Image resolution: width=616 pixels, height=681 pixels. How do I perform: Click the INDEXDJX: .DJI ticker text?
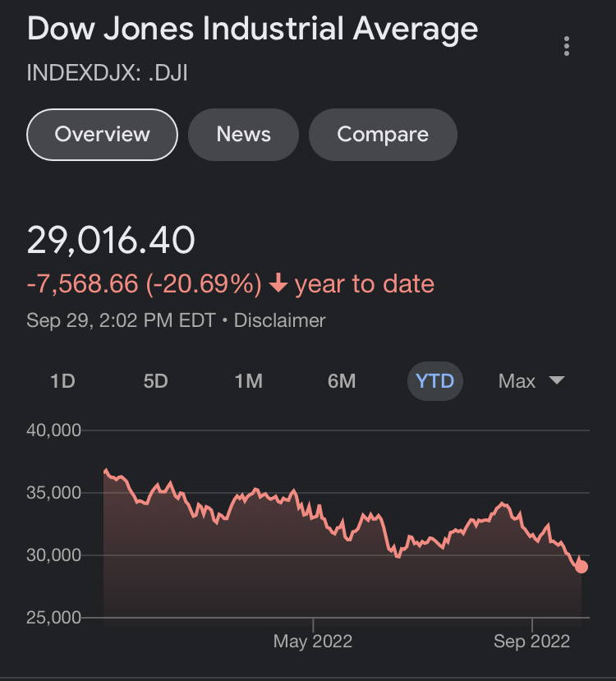[108, 72]
